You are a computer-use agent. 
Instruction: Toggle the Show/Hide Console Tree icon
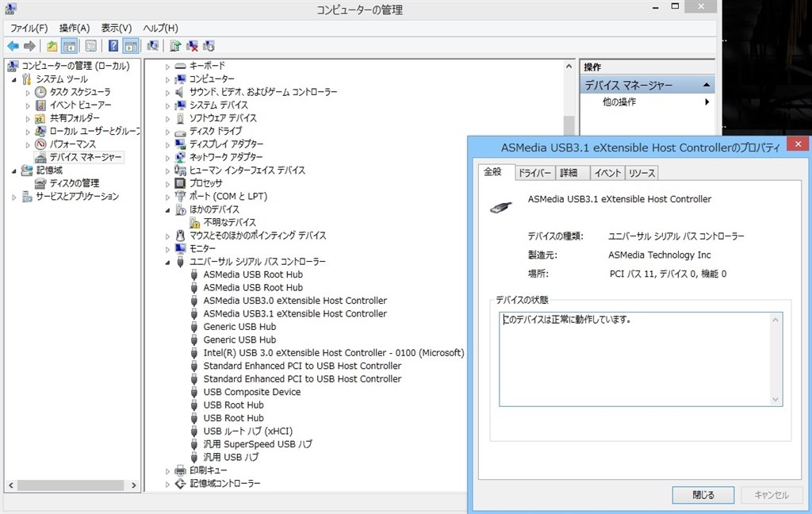[70, 46]
